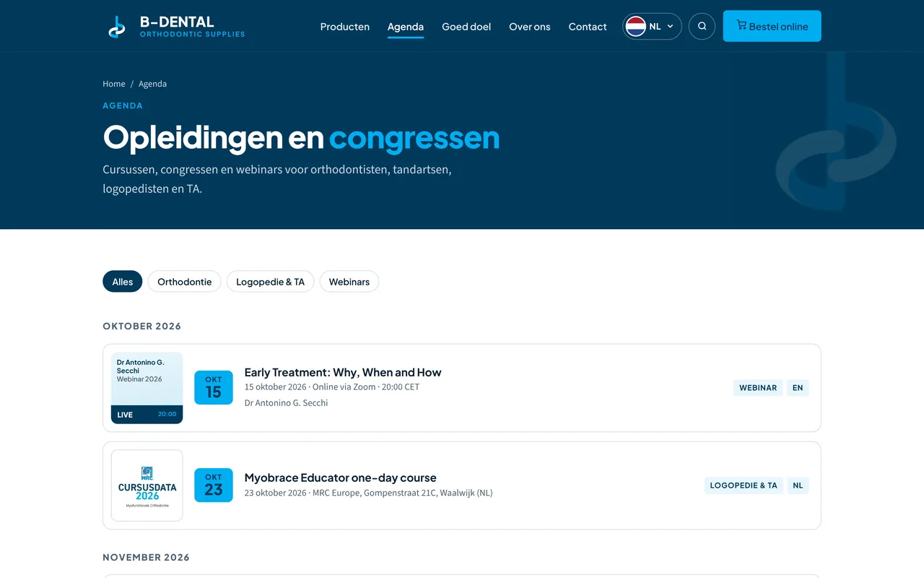The width and height of the screenshot is (924, 578).
Task: Click the OKT 23 date badge
Action: coord(214,486)
